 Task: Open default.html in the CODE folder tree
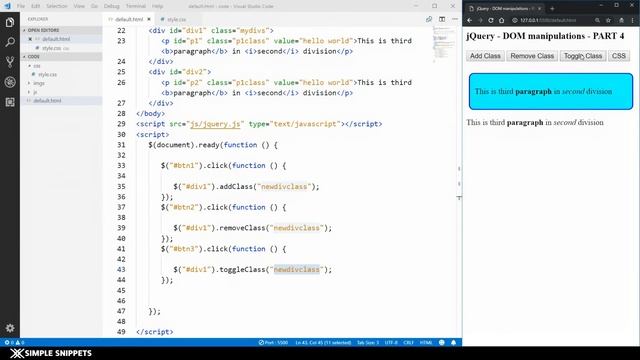click(x=47, y=100)
